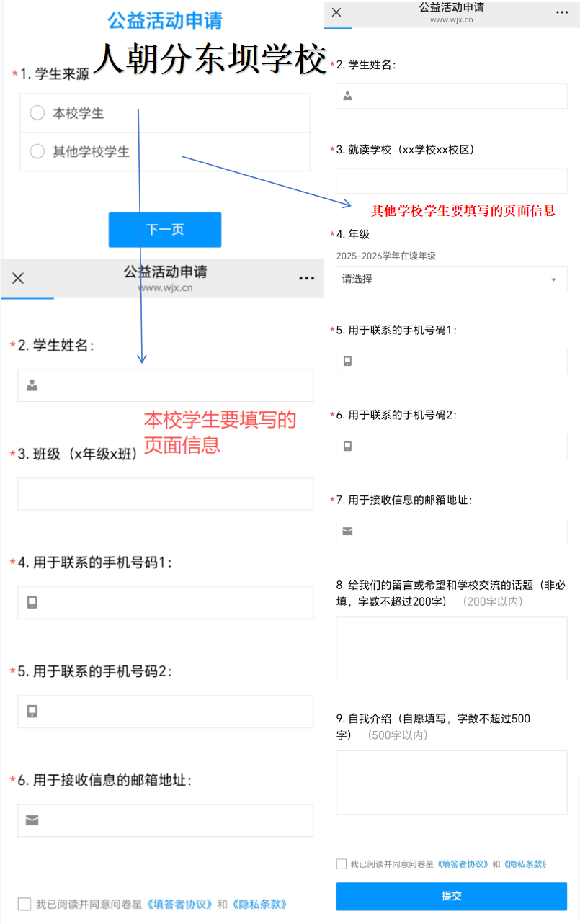Open the 年级 请选择 dropdown

pyautogui.click(x=451, y=279)
